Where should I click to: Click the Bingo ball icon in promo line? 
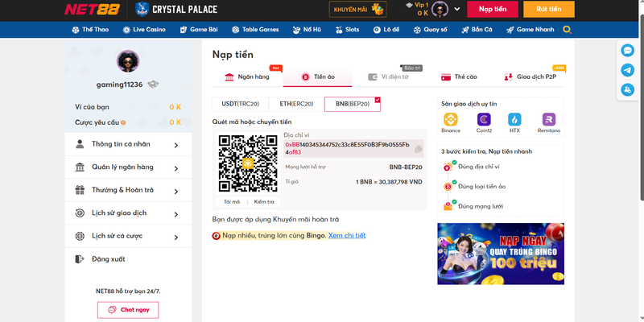point(216,236)
